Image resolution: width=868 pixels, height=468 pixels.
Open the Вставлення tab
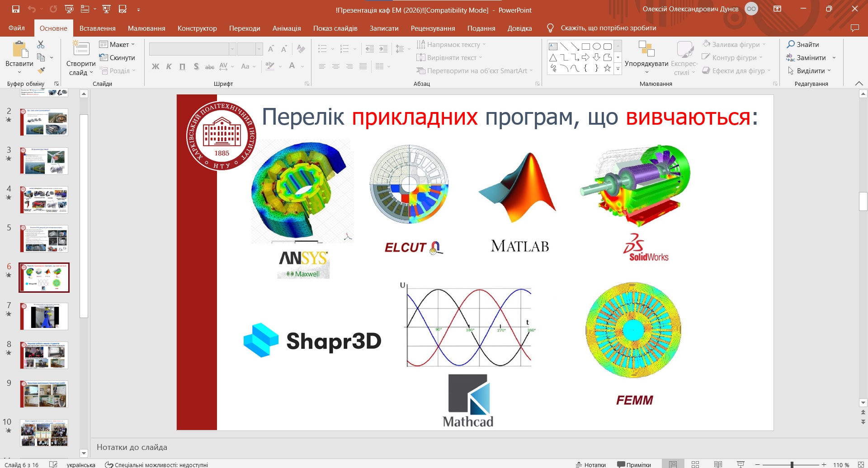97,28
